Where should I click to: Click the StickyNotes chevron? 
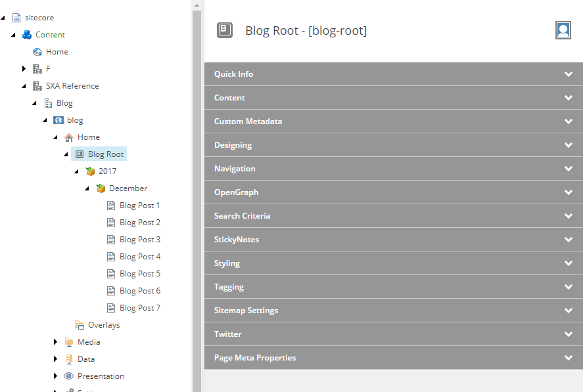pyautogui.click(x=568, y=240)
